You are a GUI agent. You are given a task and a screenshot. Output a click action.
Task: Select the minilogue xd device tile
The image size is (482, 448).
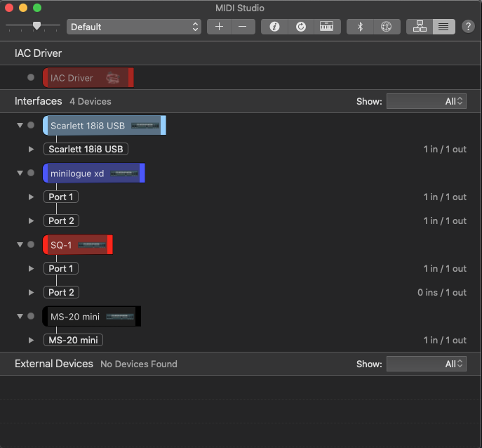(94, 173)
